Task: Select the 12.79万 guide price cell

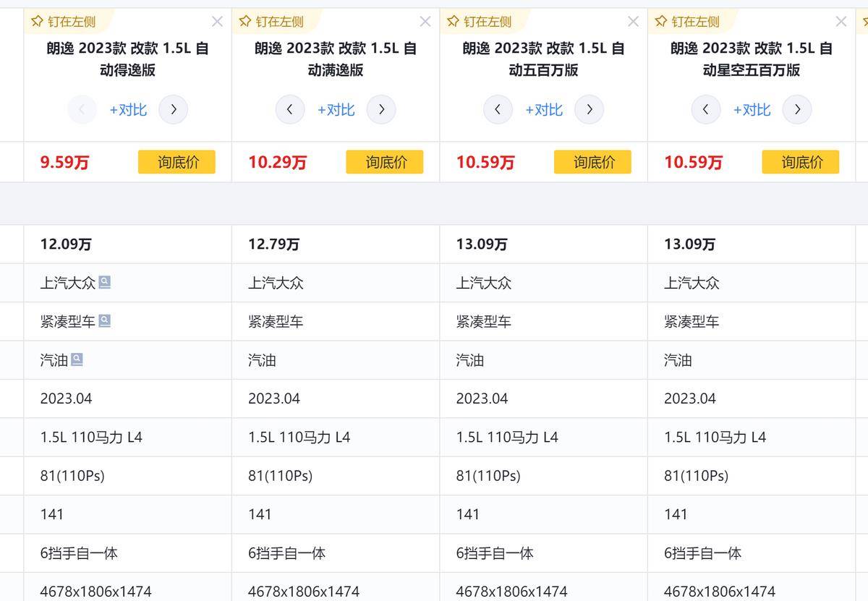Action: pyautogui.click(x=336, y=244)
